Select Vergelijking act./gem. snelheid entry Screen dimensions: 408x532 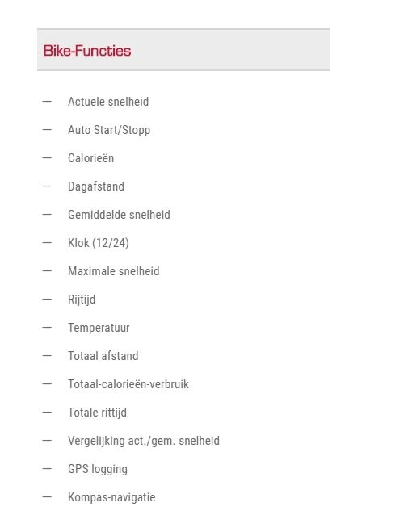click(144, 441)
